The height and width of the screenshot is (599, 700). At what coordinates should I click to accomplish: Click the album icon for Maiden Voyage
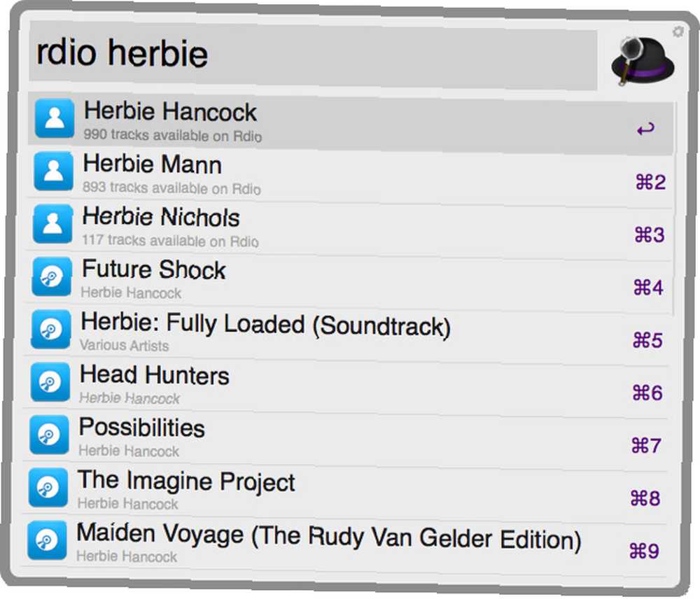point(47,540)
